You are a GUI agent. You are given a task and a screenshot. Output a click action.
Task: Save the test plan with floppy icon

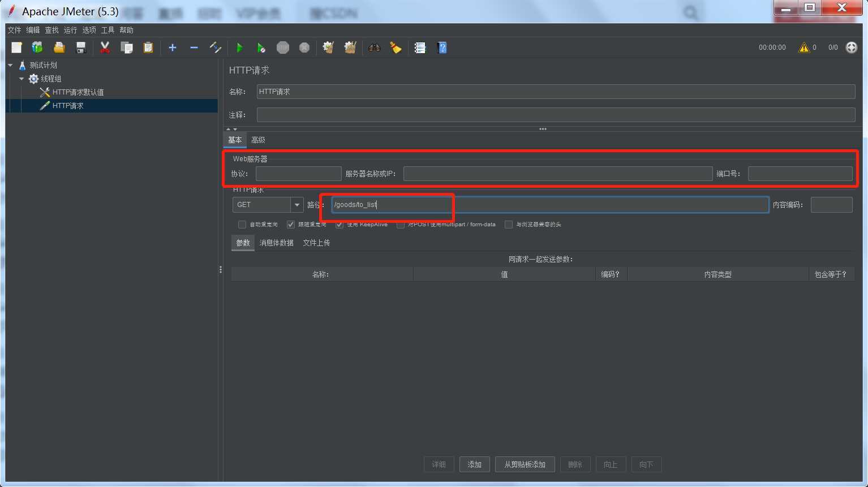80,48
